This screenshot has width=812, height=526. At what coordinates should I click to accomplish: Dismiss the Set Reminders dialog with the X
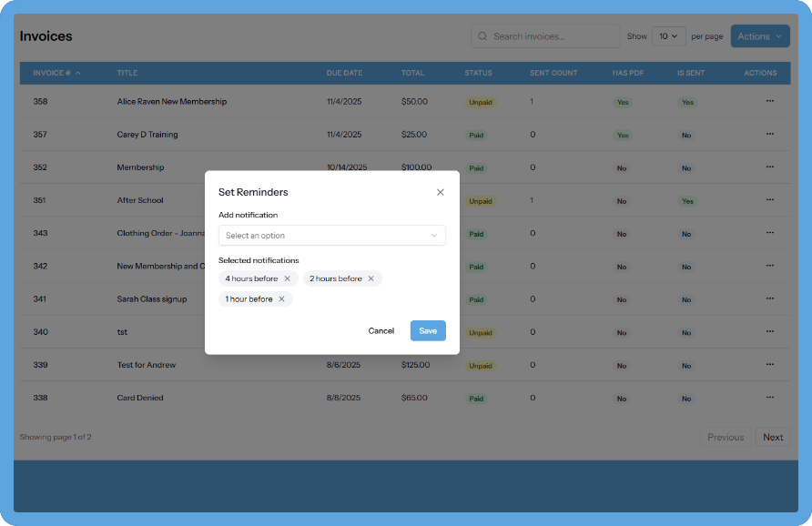441,192
